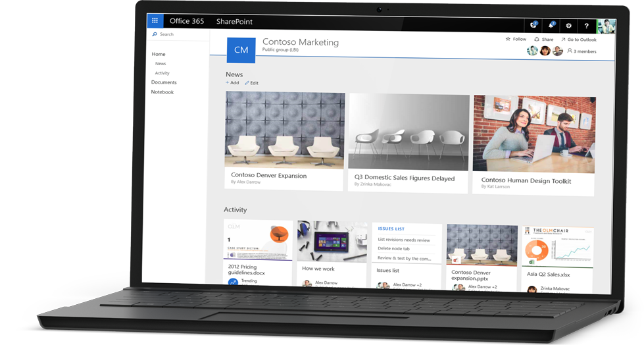Screen dimensions: 644x345
Task: Click the Contoso Denver expansion.pptx title
Action: click(471, 275)
